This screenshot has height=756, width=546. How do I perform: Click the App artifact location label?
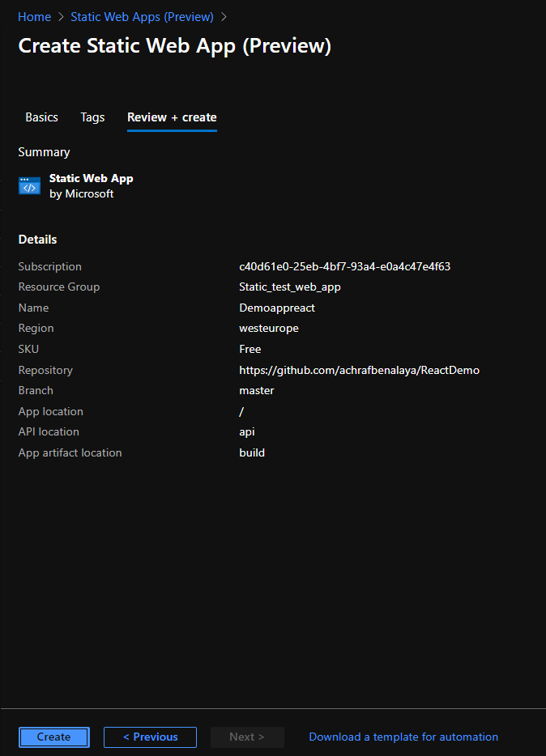coord(70,452)
